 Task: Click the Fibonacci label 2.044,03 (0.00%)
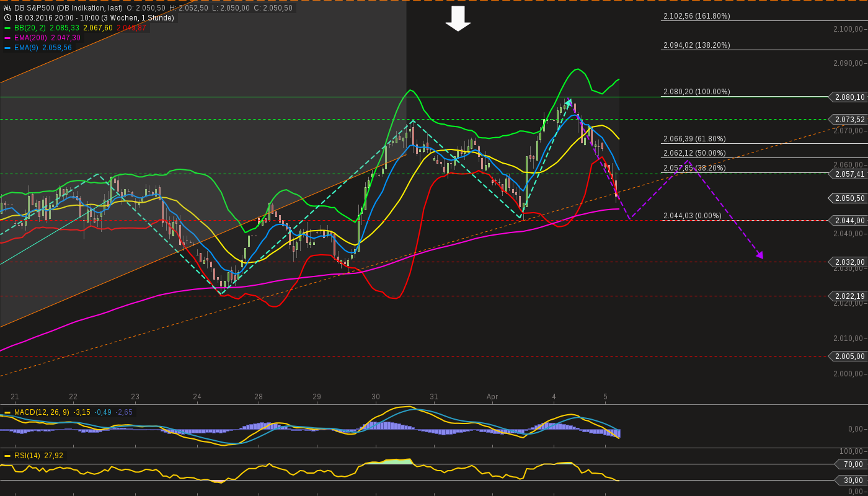tap(692, 216)
